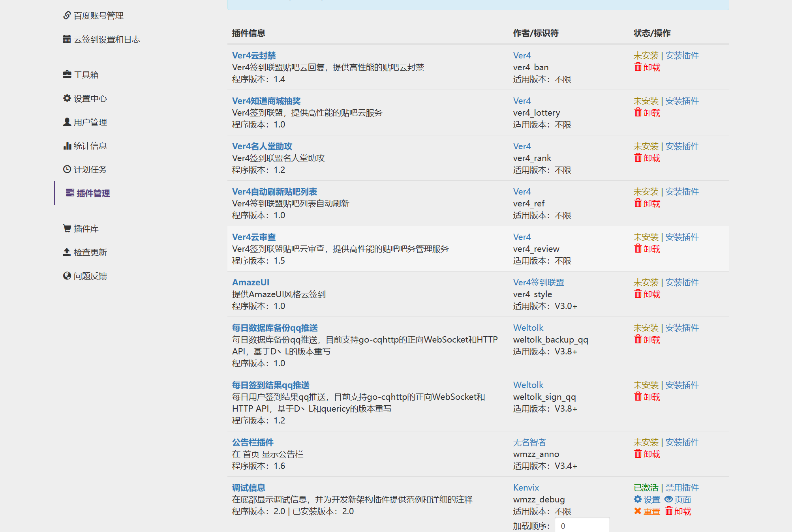Open 云签到设置和日志 menu item

point(107,39)
